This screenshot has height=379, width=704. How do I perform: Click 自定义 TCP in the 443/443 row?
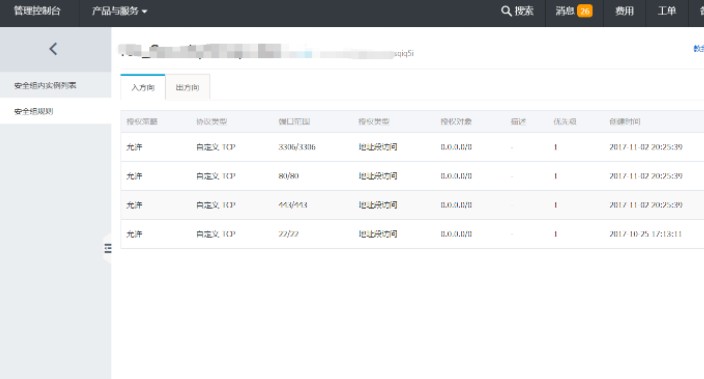(216, 205)
